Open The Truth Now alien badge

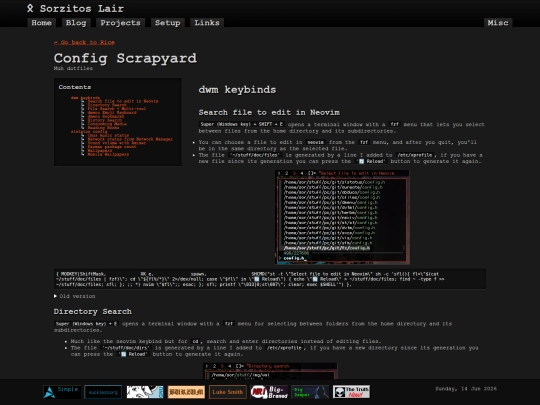[x=352, y=392]
